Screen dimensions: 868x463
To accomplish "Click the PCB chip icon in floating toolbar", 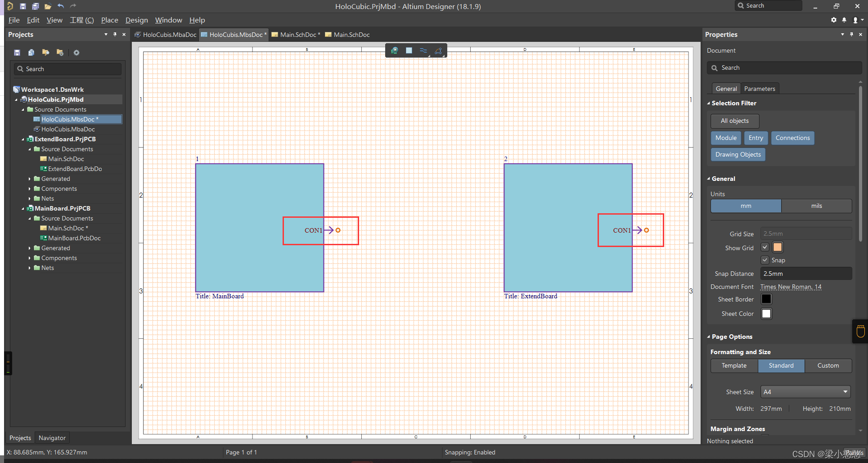I will (394, 50).
